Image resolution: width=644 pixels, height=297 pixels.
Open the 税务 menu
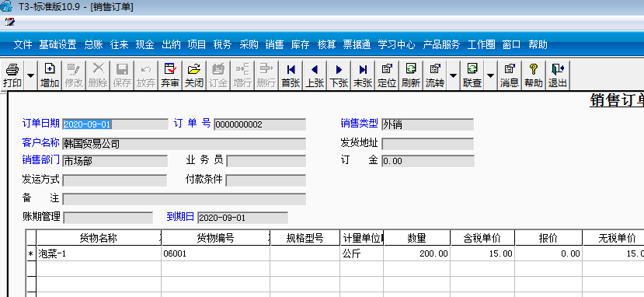pyautogui.click(x=222, y=45)
